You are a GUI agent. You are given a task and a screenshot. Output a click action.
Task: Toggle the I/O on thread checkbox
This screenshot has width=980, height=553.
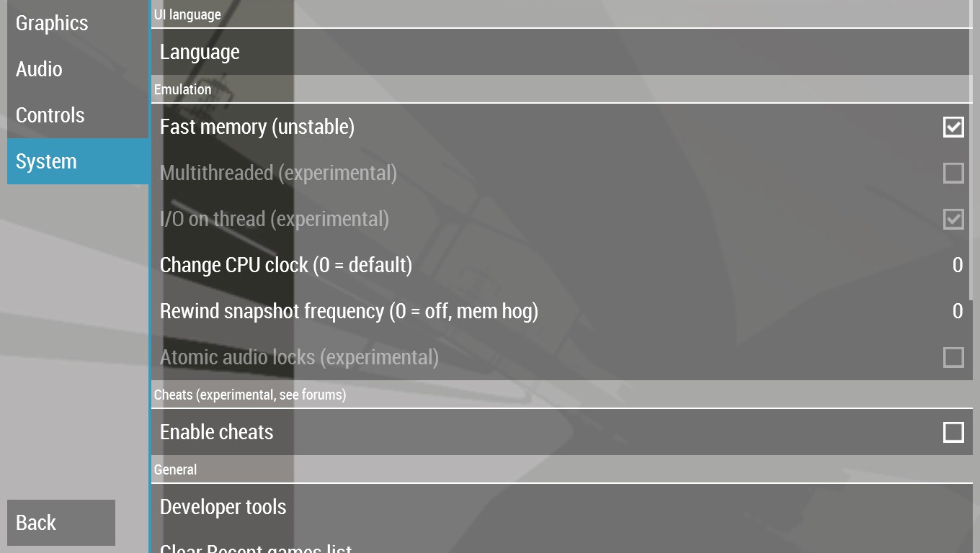[x=953, y=219]
